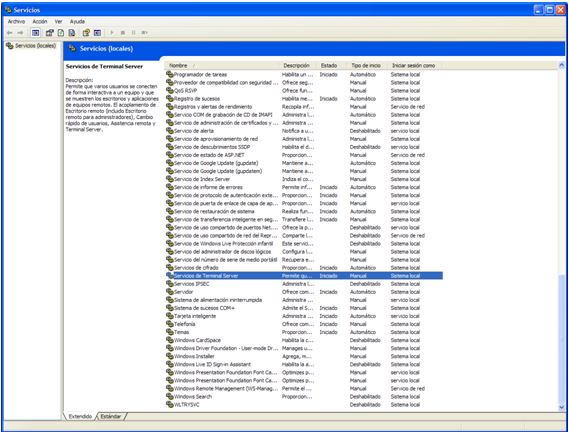Select Registros y alertas de rendimiento
Viewport: 569px width, 432px height.
(x=304, y=107)
